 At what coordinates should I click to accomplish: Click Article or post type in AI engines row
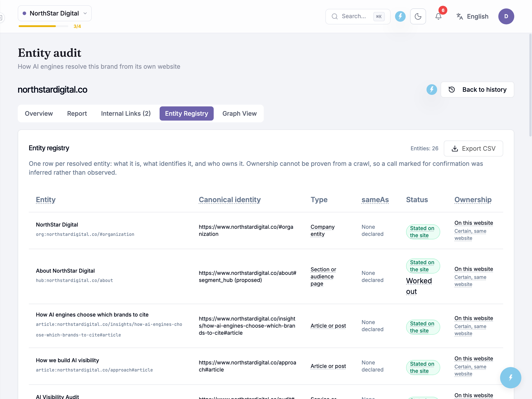(x=328, y=326)
